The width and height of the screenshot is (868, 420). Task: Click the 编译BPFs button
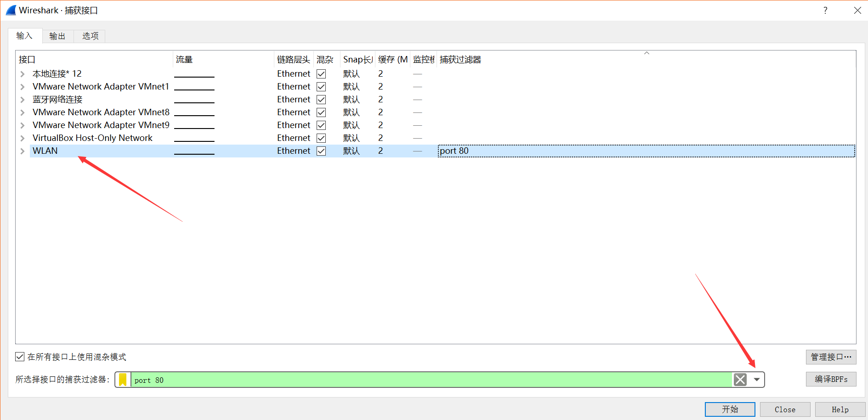coord(831,379)
